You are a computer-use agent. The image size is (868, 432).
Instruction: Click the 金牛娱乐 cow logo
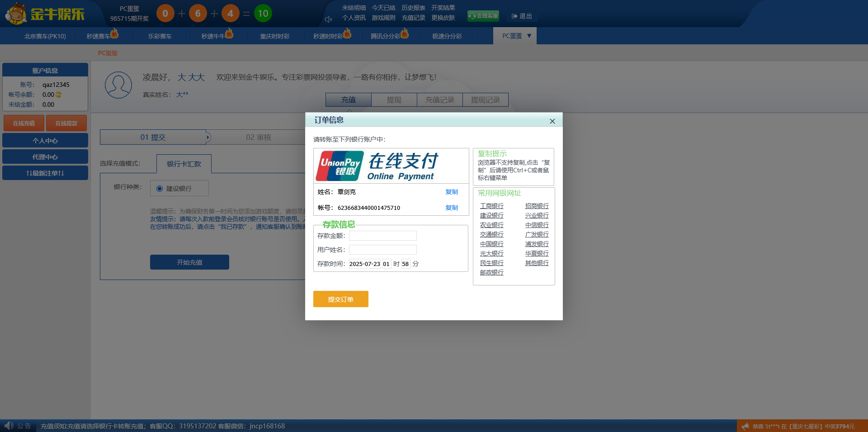(15, 14)
